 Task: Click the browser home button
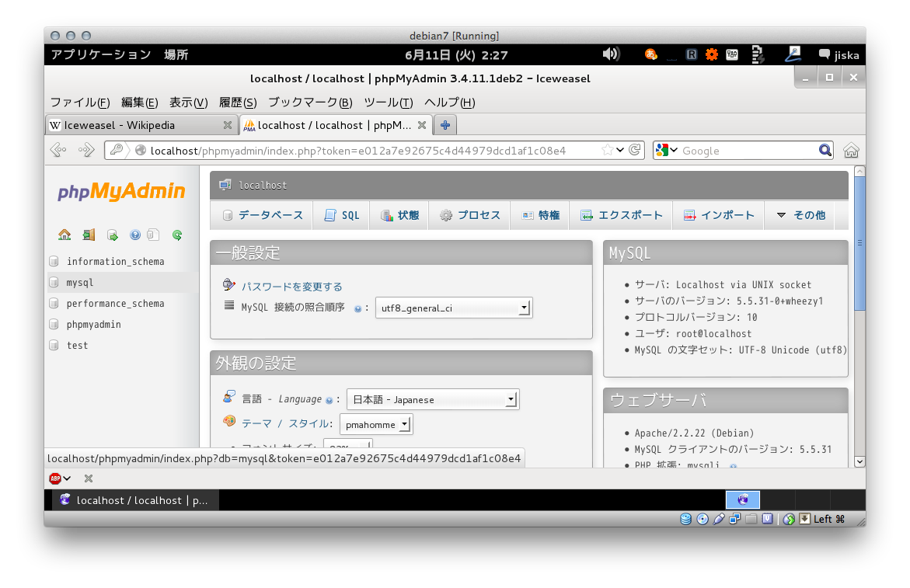tap(851, 150)
